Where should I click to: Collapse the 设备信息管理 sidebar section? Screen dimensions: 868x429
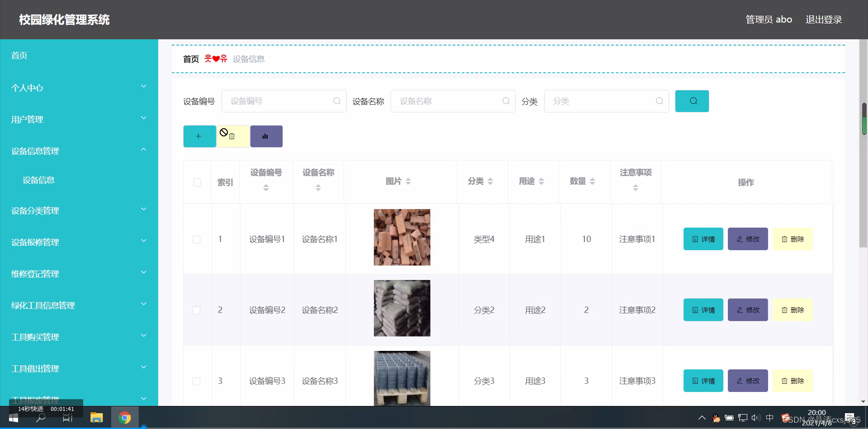tap(79, 151)
